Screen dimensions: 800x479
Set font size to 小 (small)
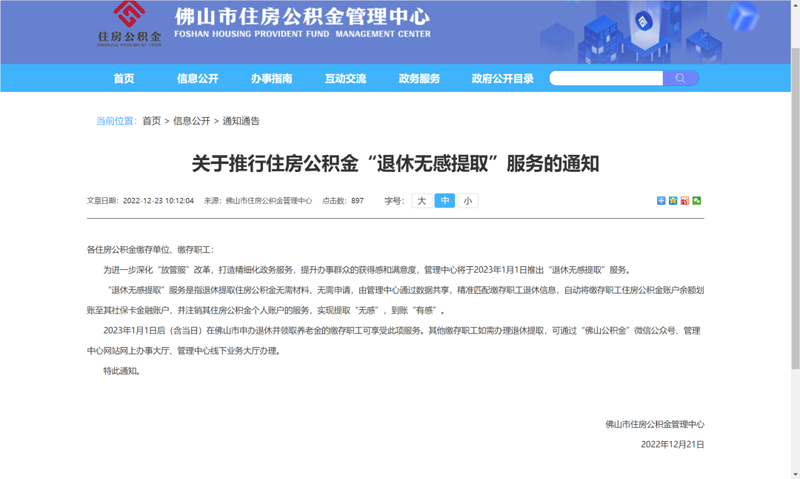467,201
